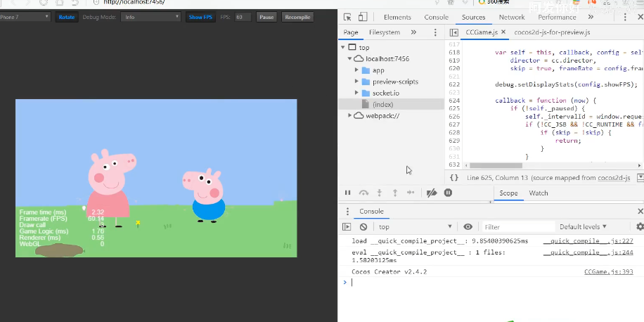Click the step over debugger icon
The image size is (644, 322).
click(363, 193)
